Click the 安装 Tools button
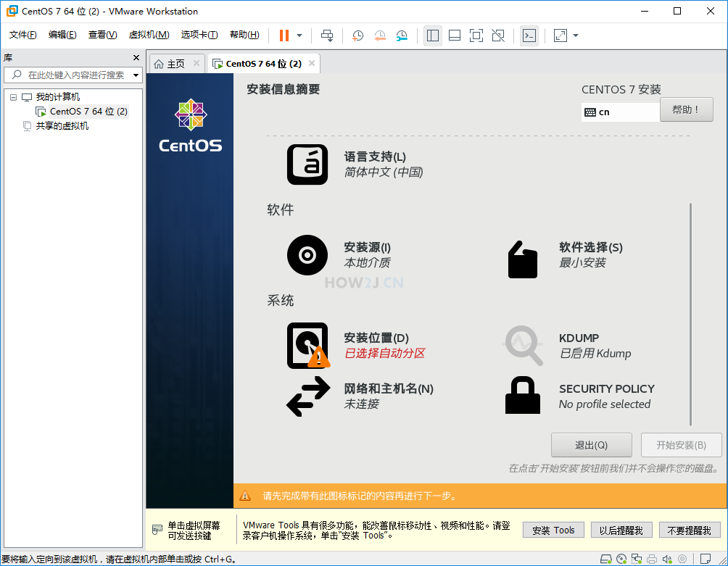 point(553,530)
